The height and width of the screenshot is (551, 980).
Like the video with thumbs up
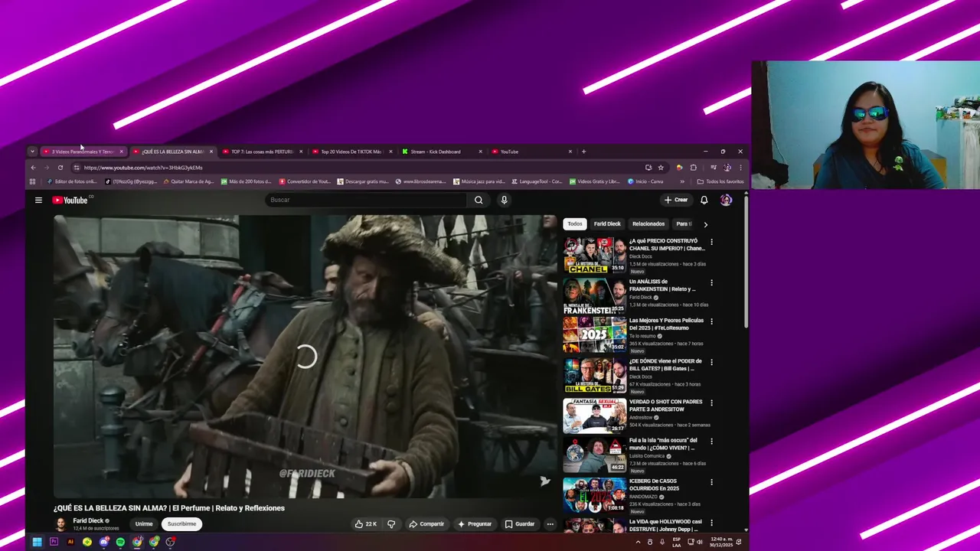click(x=365, y=524)
